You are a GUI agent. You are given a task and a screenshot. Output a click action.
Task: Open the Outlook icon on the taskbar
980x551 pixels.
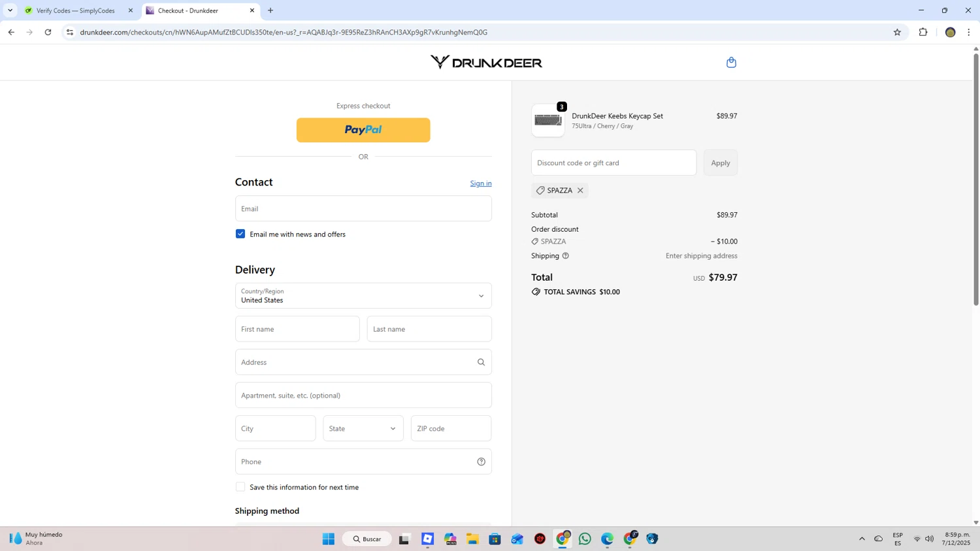[517, 539]
